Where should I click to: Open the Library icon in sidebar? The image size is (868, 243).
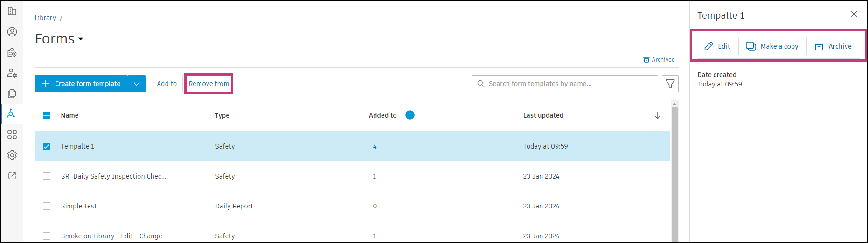11,114
